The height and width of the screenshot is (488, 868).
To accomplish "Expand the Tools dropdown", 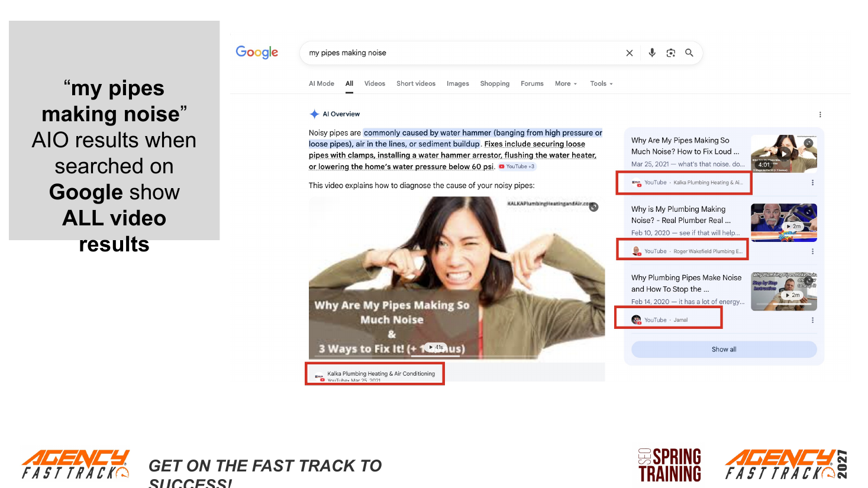I will coord(601,83).
